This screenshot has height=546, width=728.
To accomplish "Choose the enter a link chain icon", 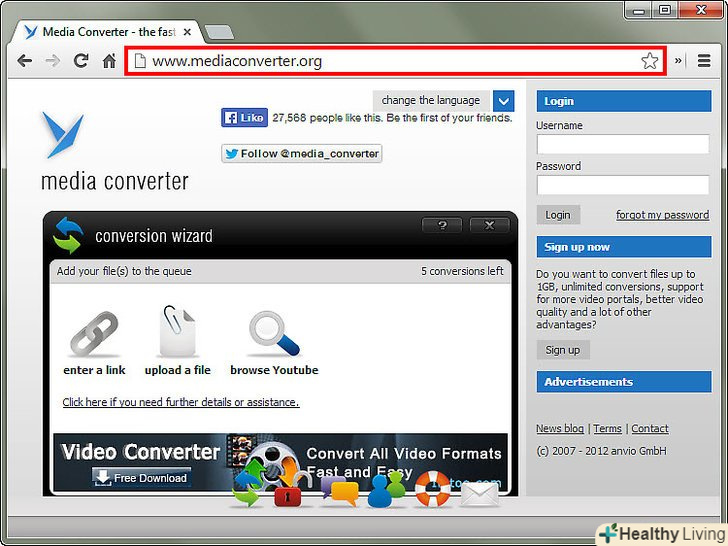I will click(94, 333).
